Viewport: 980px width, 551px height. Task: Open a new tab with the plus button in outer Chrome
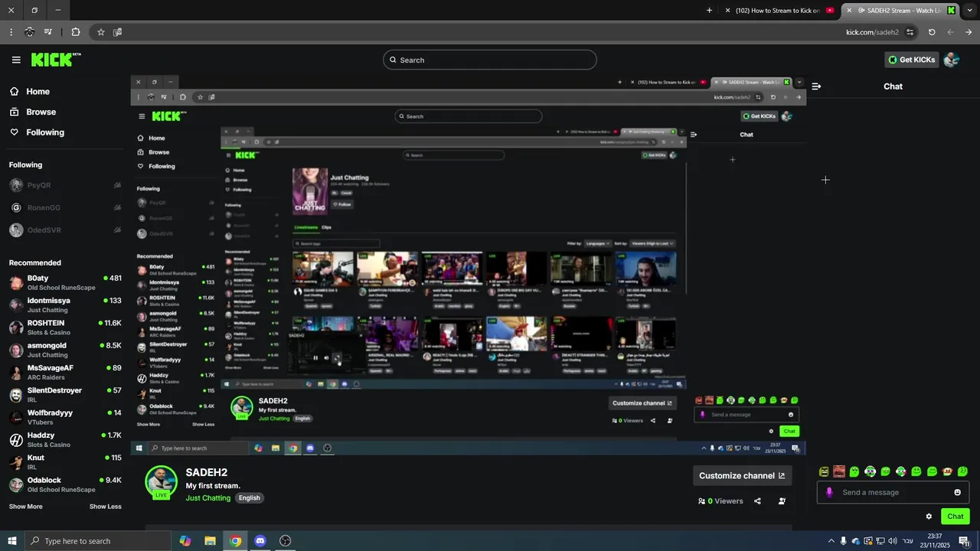[x=709, y=11]
